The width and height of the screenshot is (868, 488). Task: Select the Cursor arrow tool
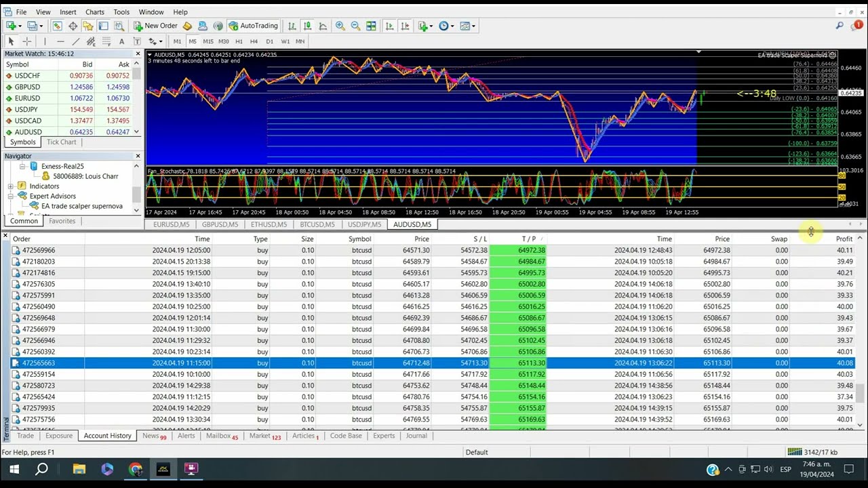pos(11,41)
